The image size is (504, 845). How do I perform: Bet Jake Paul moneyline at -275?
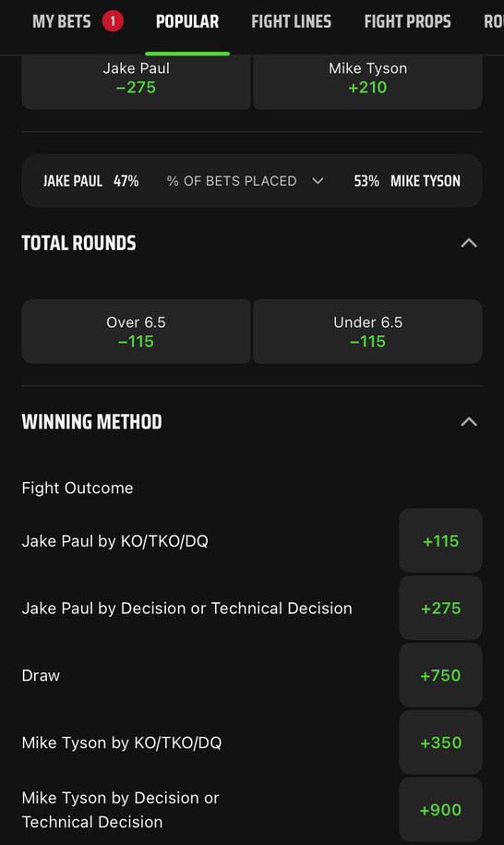click(137, 81)
